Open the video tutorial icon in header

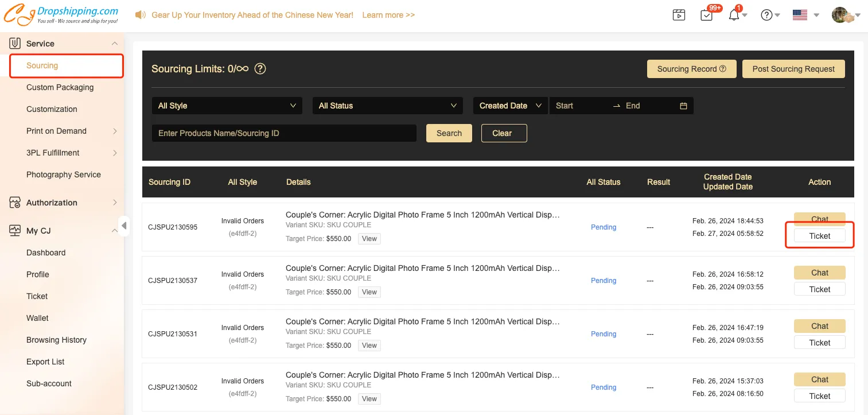679,15
